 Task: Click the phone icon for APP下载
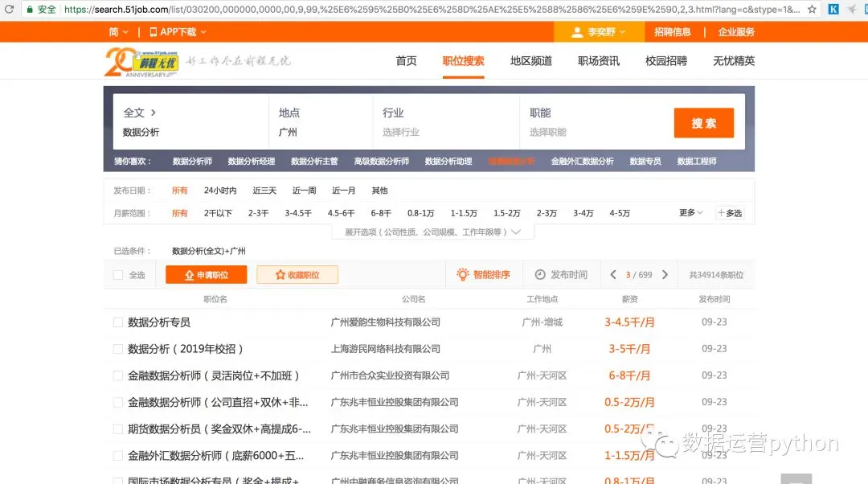click(x=154, y=32)
